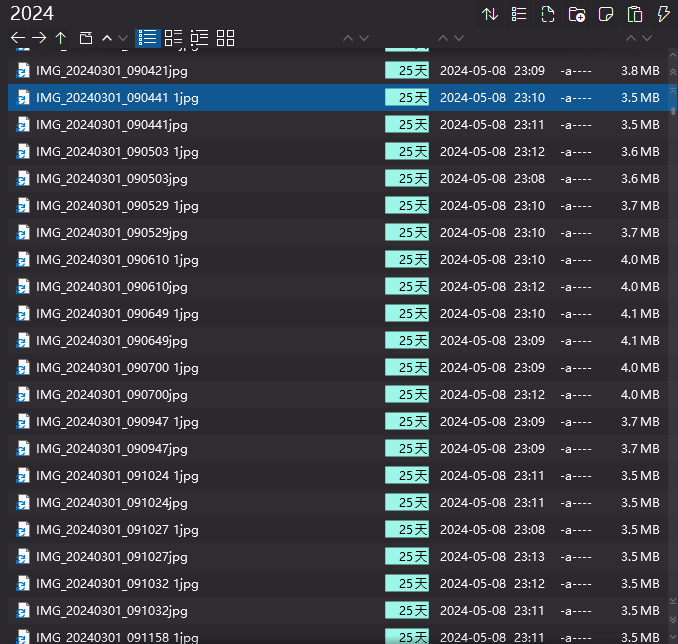Create a new folder
Screen dimensions: 678x644
click(576, 14)
